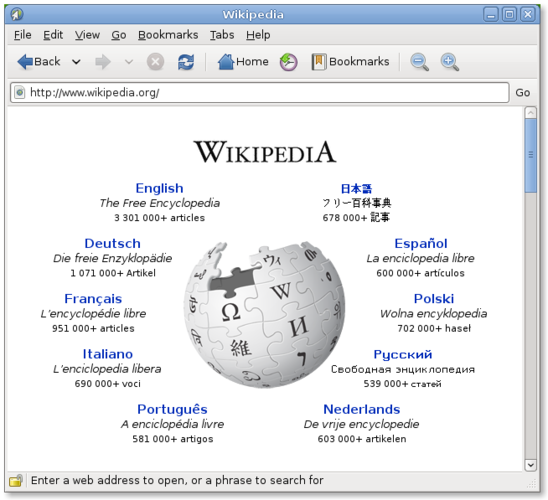Click '690 000+ voci' text
The height and width of the screenshot is (500, 548).
point(108,384)
